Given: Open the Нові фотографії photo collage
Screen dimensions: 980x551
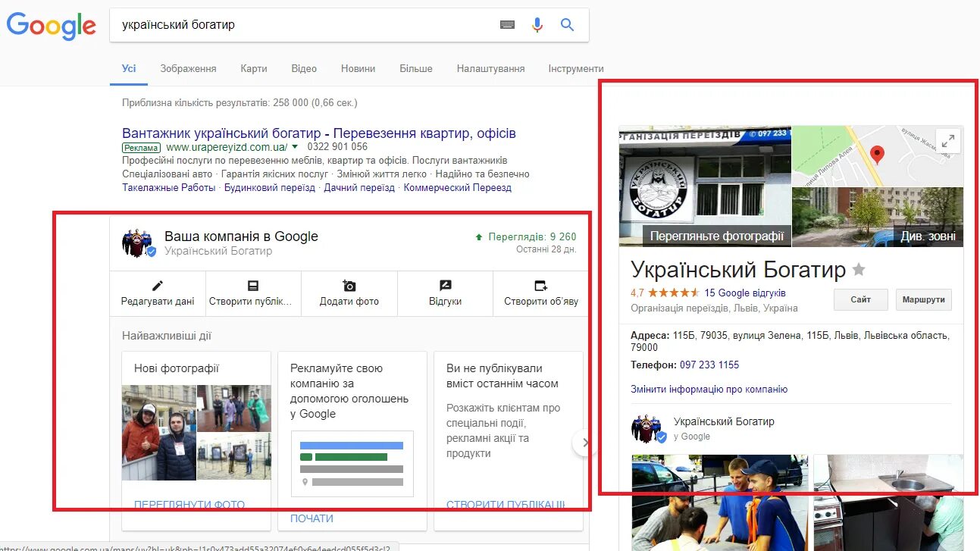Looking at the screenshot, I should pyautogui.click(x=196, y=432).
